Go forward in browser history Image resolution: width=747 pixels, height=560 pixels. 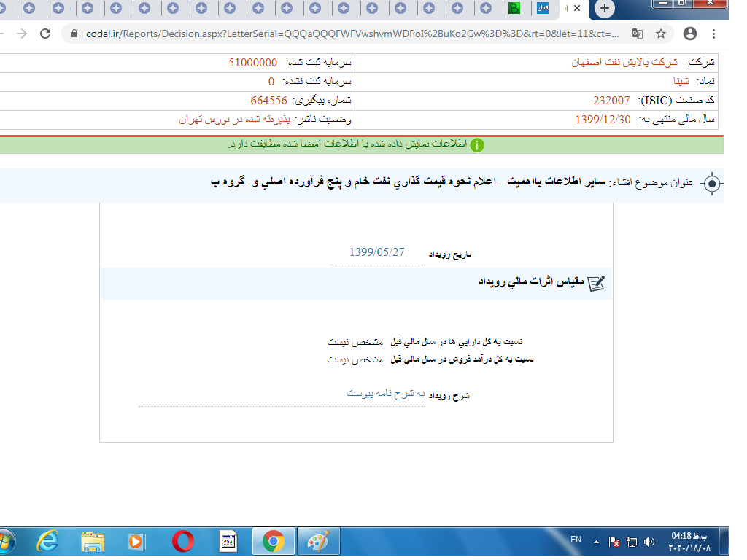[x=22, y=34]
